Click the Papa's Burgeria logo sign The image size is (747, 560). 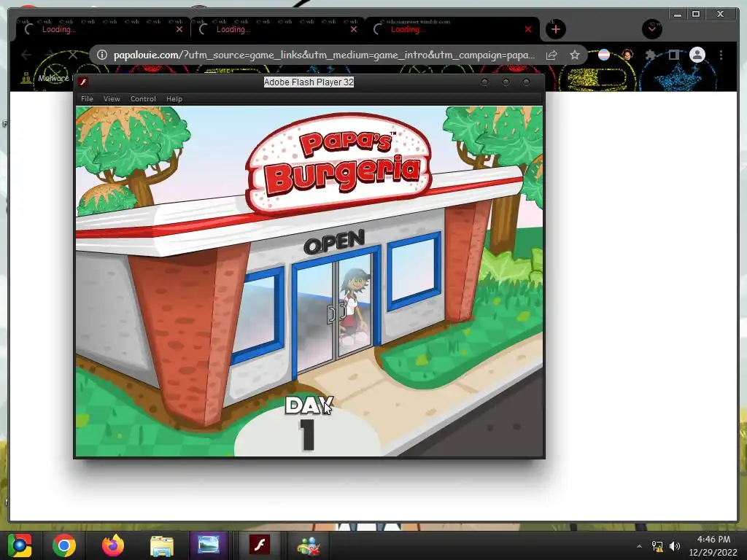pyautogui.click(x=338, y=163)
